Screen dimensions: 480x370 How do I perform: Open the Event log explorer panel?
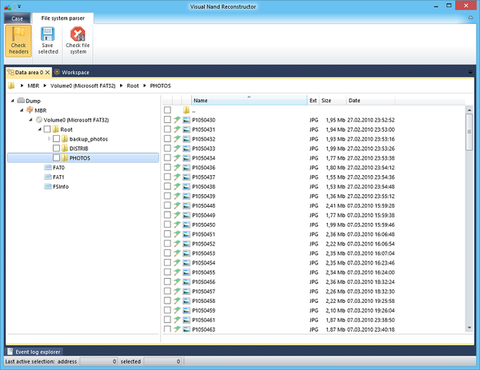34,352
